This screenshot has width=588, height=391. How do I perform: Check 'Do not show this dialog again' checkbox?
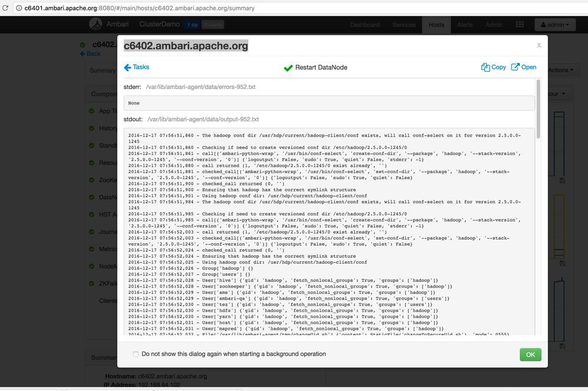click(135, 354)
